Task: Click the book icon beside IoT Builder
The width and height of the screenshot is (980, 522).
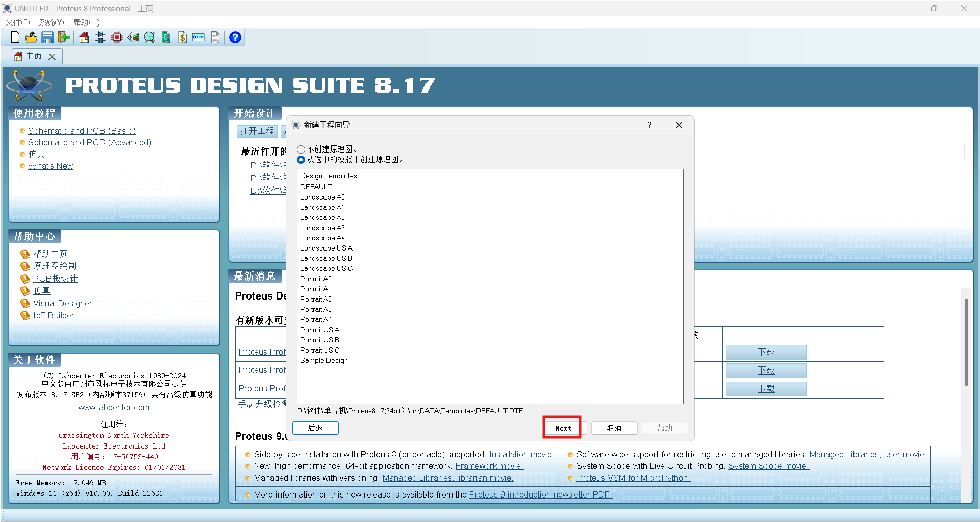Action: 25,315
